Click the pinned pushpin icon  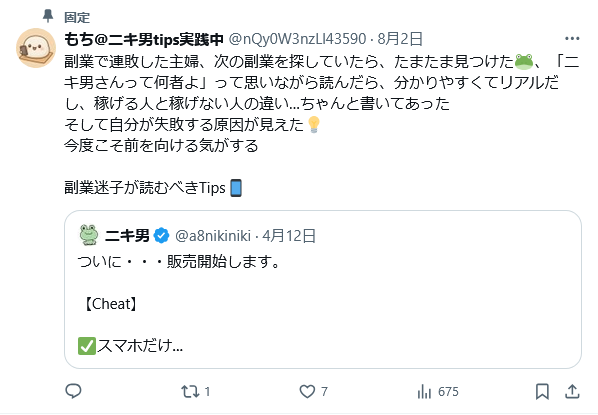click(x=48, y=16)
